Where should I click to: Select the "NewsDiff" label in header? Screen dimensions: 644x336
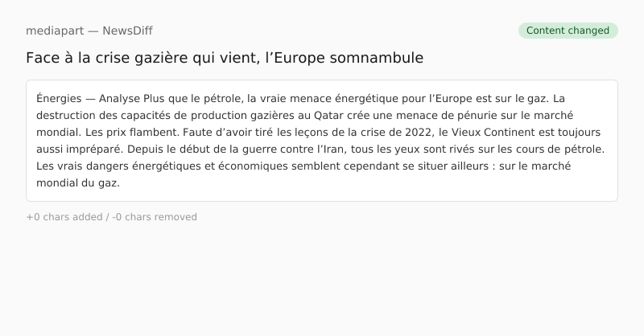pos(127,31)
